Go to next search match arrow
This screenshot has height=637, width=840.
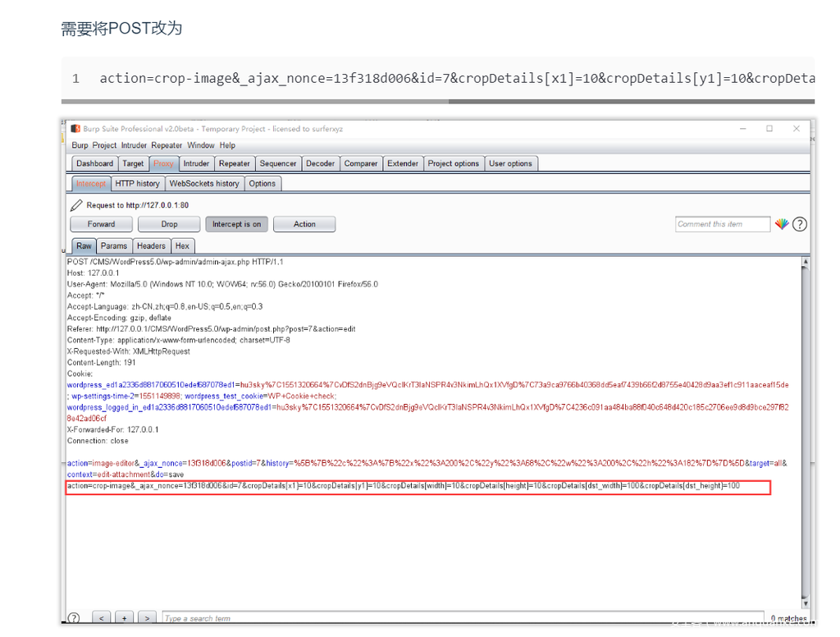(x=146, y=618)
